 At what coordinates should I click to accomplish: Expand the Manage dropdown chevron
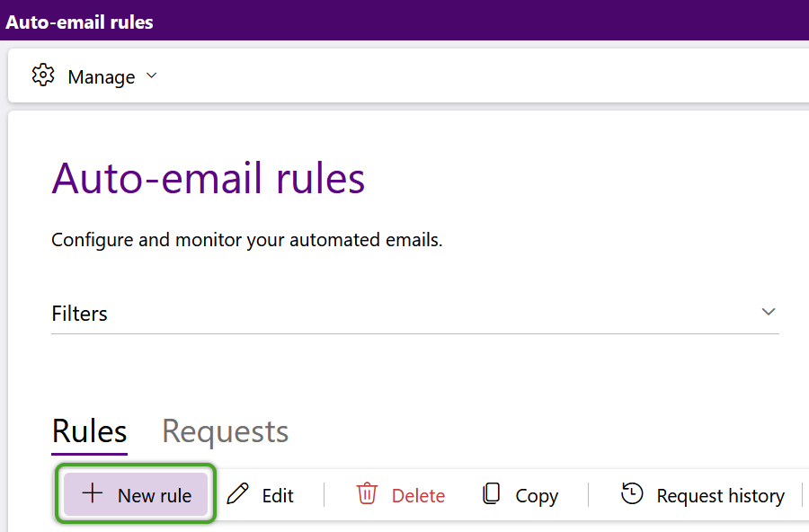pos(151,75)
